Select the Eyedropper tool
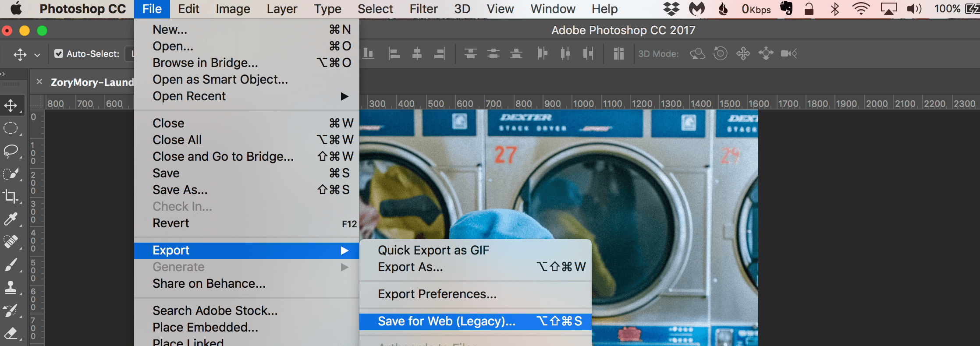The height and width of the screenshot is (346, 980). 11,219
